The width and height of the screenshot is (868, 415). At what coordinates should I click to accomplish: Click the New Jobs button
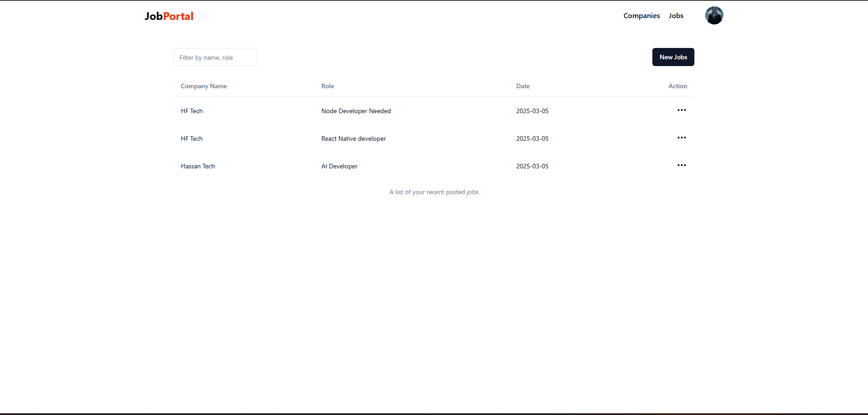673,57
